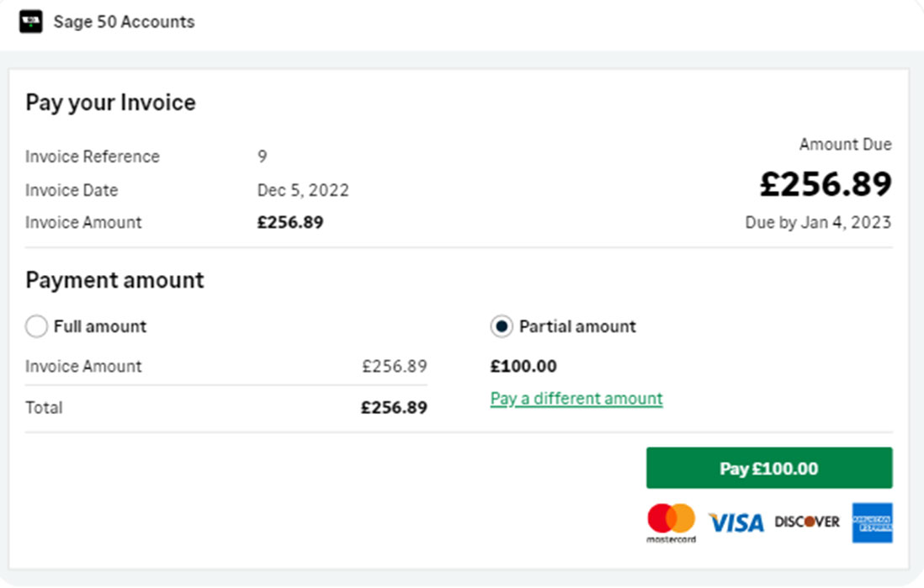Click the Sage 50 Accounts header title
This screenshot has height=588, width=924.
124,22
